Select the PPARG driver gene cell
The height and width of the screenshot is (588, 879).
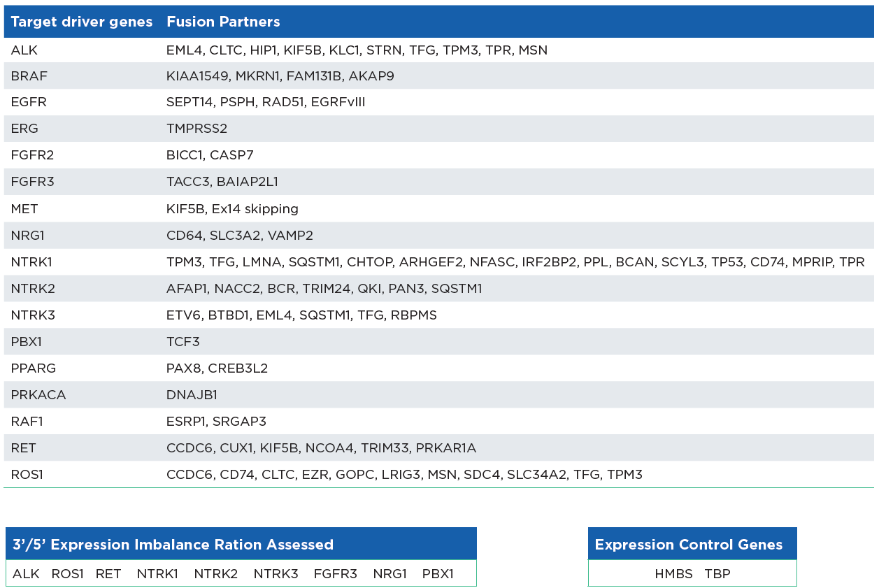(34, 368)
